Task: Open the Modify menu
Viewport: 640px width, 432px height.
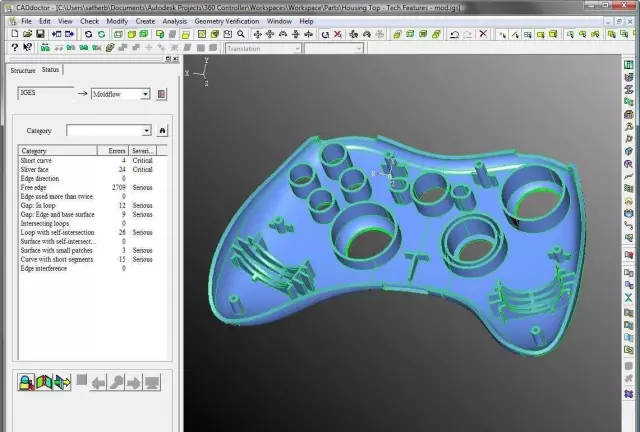Action: tap(117, 21)
